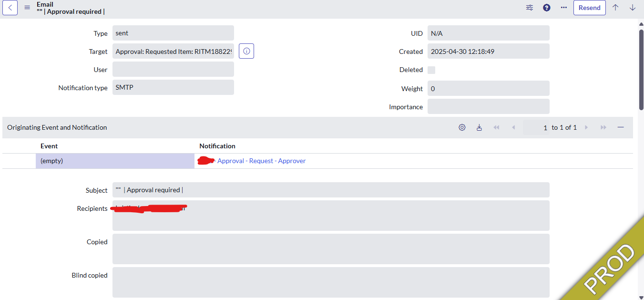Open the more options ellipsis menu

coord(563,8)
